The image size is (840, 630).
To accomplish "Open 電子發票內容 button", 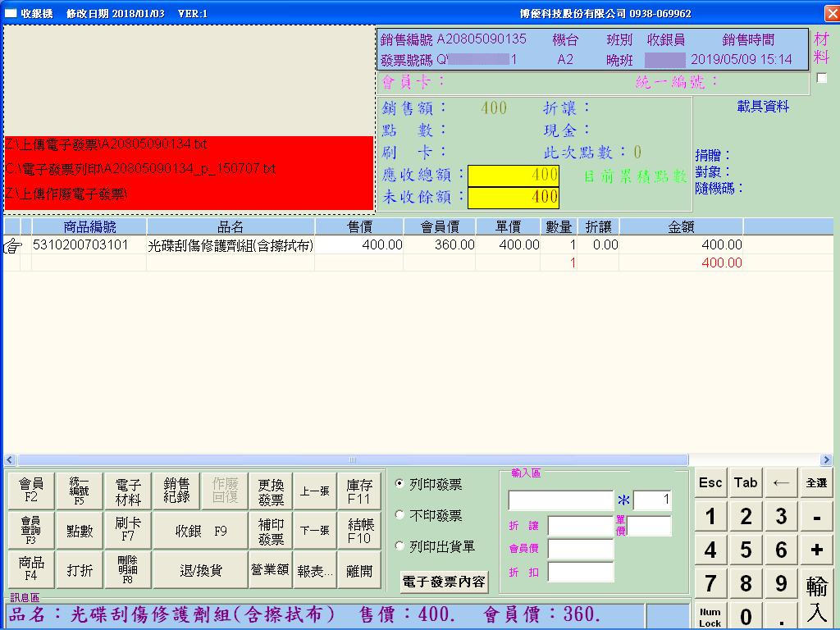I will tap(444, 582).
